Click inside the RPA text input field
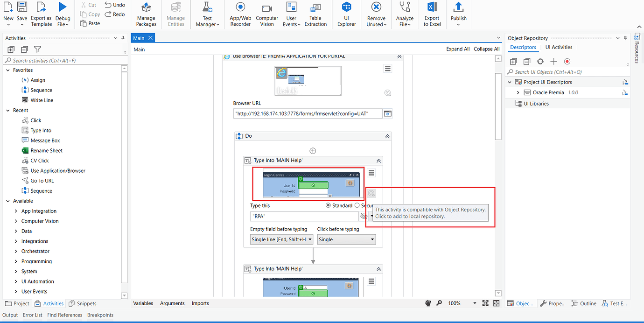This screenshot has height=323, width=644. tap(304, 216)
